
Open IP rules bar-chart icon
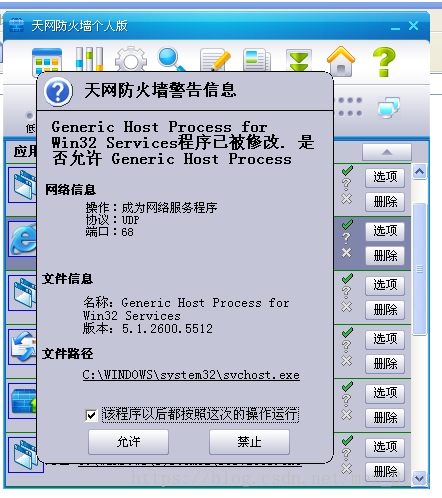point(89,59)
